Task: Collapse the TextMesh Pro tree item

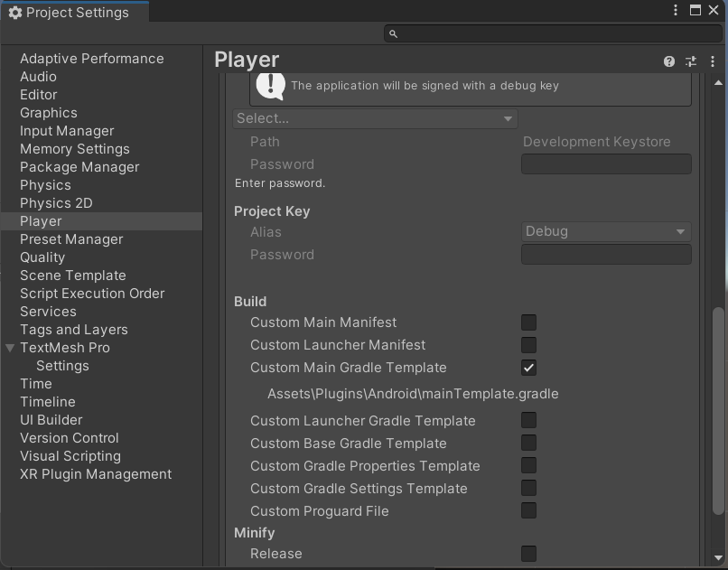Action: 10,348
